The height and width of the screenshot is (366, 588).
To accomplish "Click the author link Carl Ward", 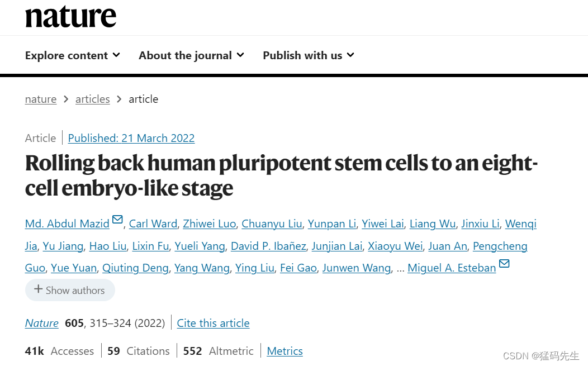I will point(153,224).
